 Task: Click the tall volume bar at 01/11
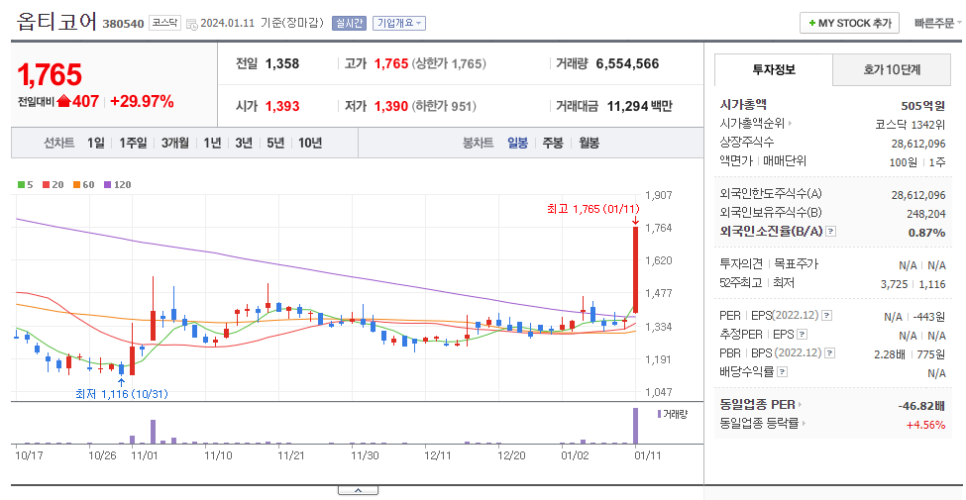(x=635, y=425)
